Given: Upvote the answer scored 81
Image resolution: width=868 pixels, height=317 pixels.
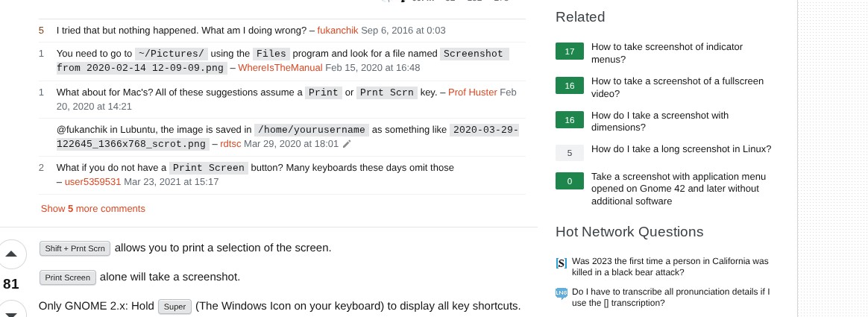Looking at the screenshot, I should coord(11,254).
